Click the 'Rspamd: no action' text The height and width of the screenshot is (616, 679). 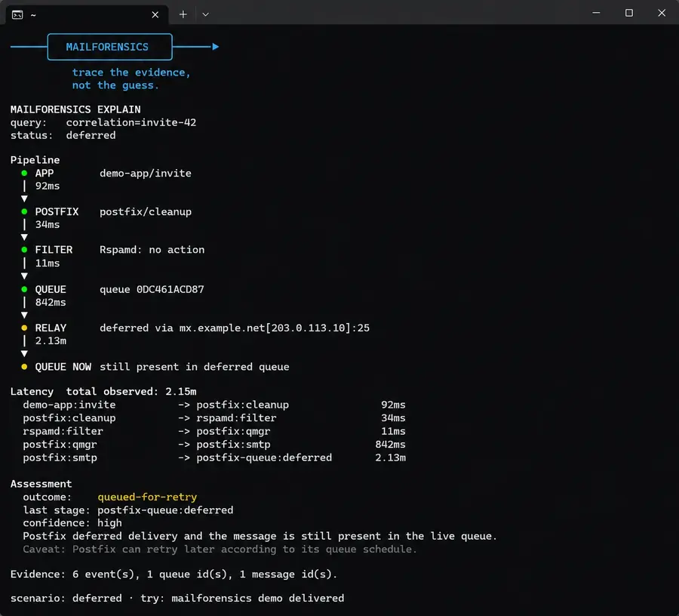pyautogui.click(x=152, y=250)
